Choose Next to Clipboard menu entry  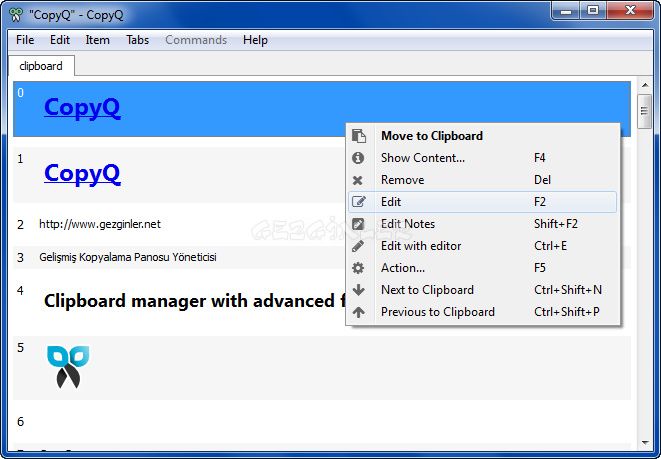click(x=482, y=290)
